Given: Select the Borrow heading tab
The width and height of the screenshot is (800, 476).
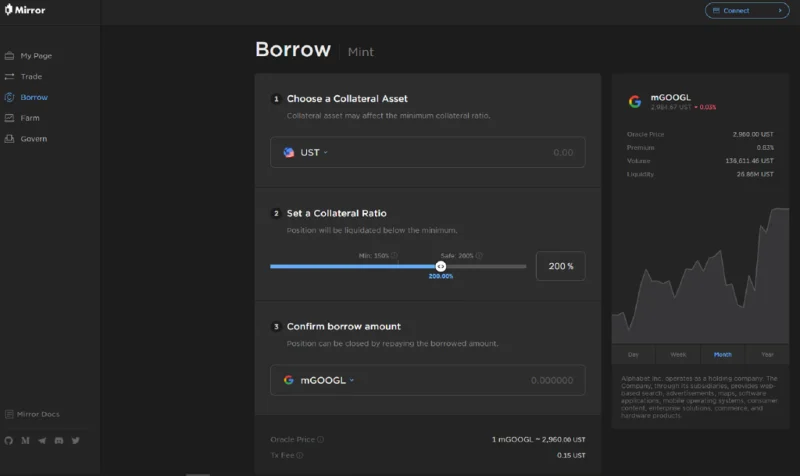Looking at the screenshot, I should [x=293, y=49].
